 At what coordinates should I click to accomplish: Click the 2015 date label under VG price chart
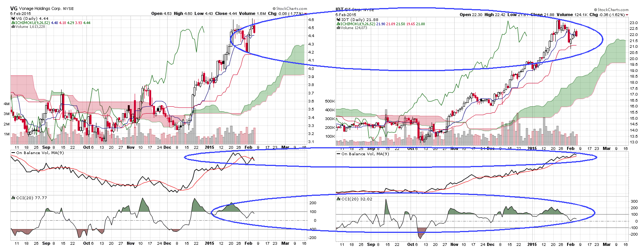[209, 147]
